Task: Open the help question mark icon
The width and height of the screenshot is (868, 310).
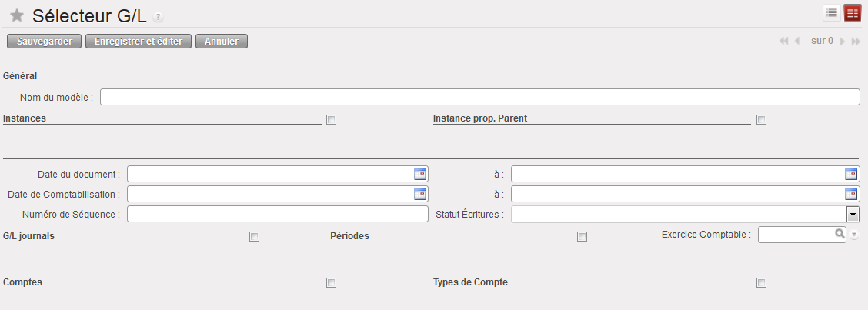Action: (x=158, y=17)
